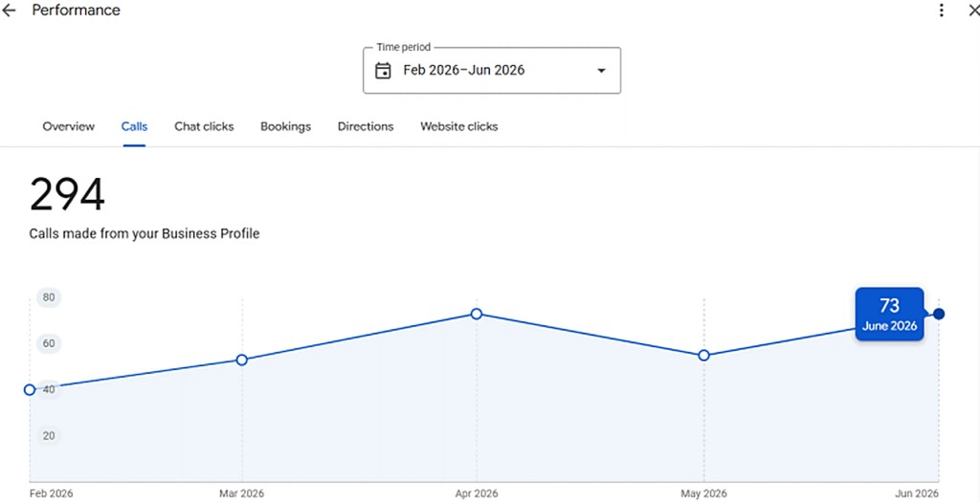
Task: Open the three-dot more options menu
Action: [942, 11]
